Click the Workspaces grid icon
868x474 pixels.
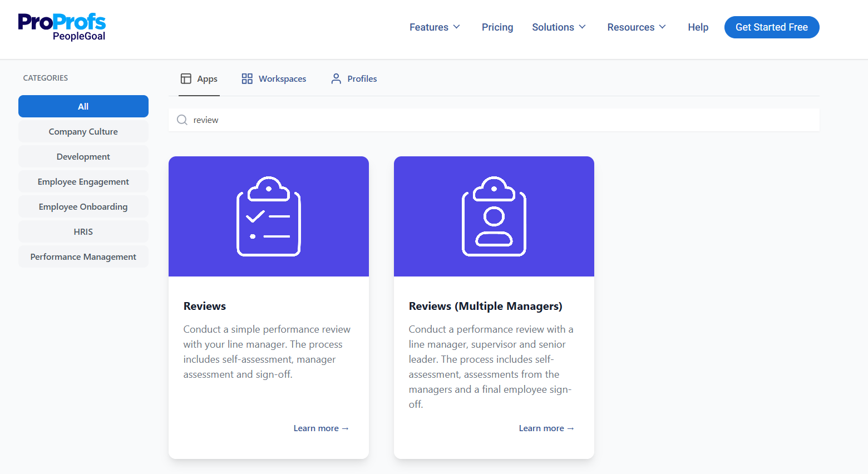point(247,78)
